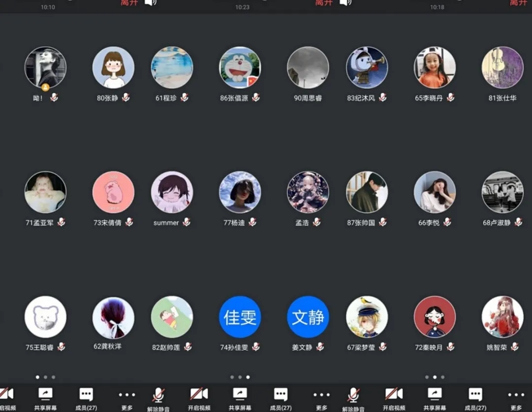Screen dimensions: 532x412
Task: Toggle 解除静音 in the toolbar below 82赵帅莲
Action: (x=158, y=398)
